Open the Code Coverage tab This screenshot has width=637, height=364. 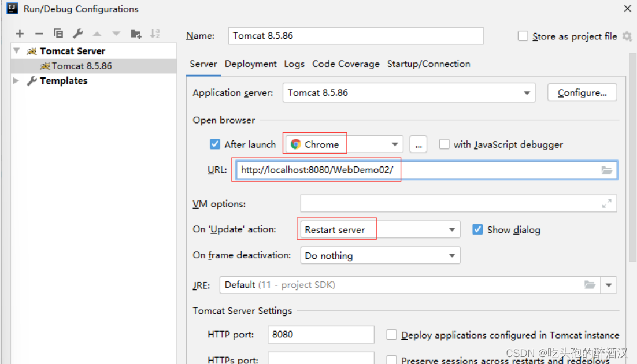tap(346, 64)
